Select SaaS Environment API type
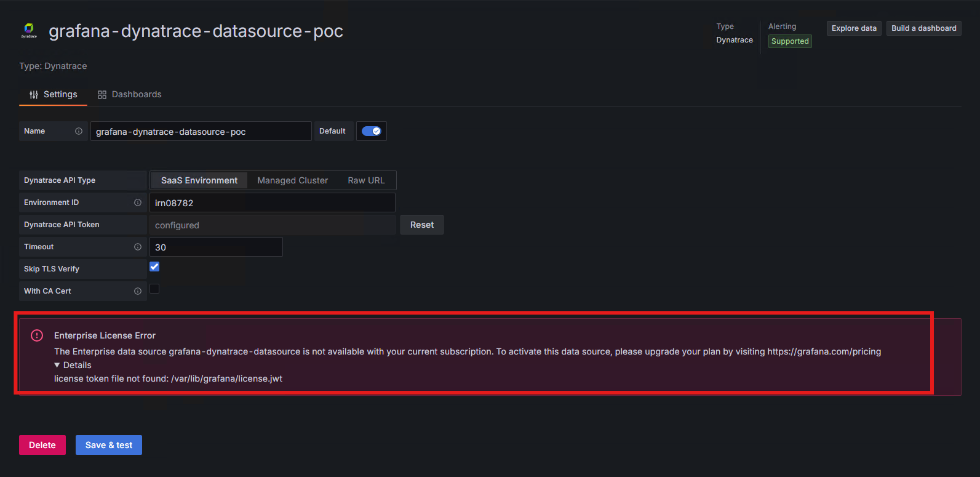Viewport: 980px width, 477px height. coord(199,180)
